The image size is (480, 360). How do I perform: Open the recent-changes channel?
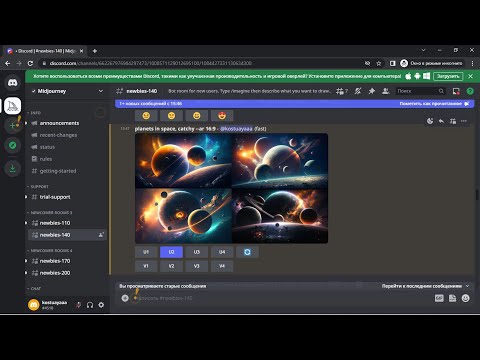[67, 135]
